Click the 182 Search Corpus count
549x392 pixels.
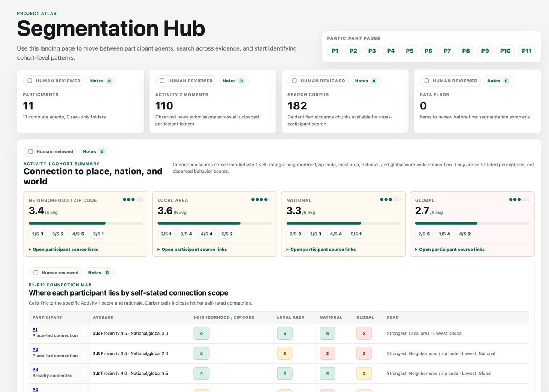pos(297,106)
